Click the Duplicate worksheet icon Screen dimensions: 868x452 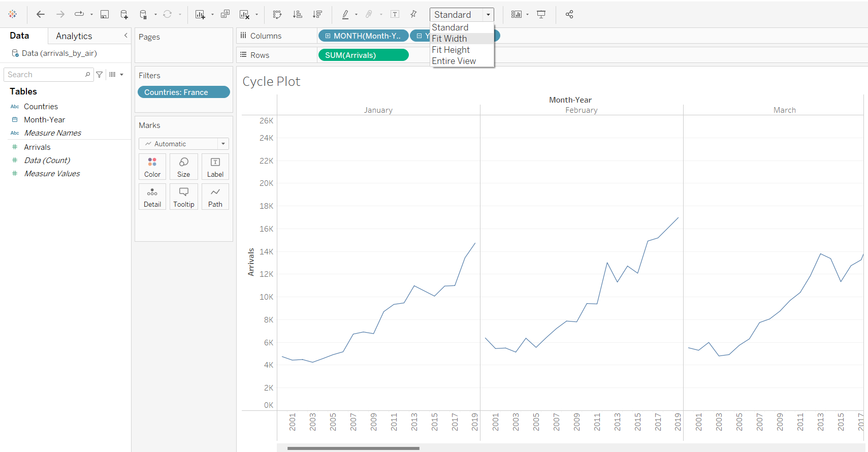tap(225, 14)
